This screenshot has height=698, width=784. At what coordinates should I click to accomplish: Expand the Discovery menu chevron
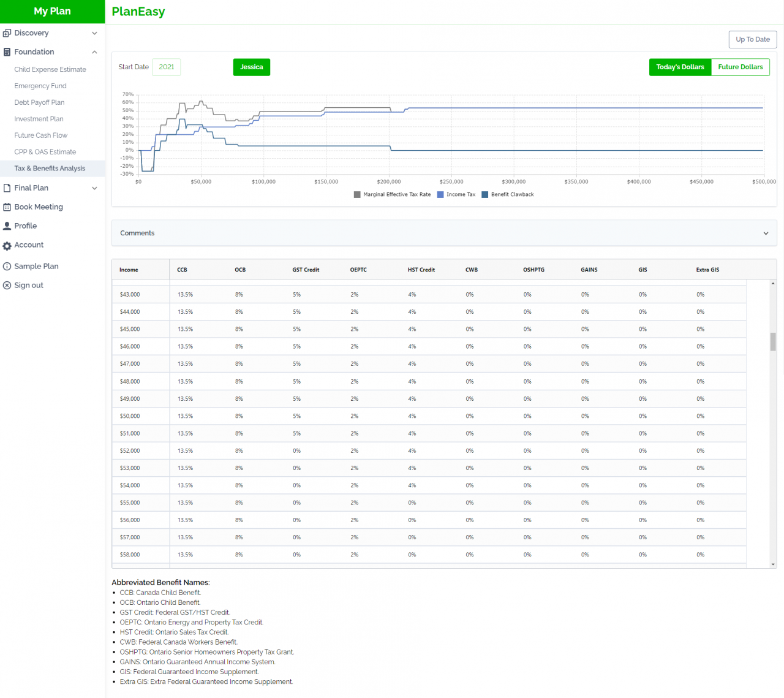coord(94,33)
